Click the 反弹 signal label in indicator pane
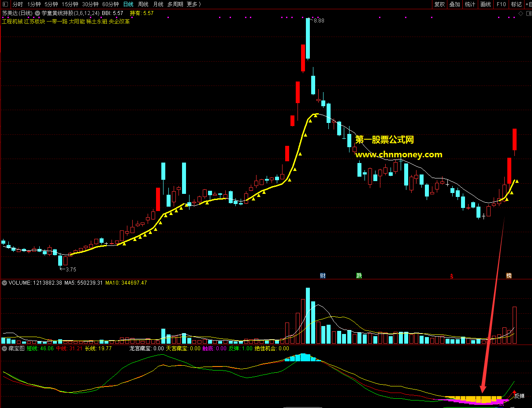The width and height of the screenshot is (532, 408). (x=520, y=396)
